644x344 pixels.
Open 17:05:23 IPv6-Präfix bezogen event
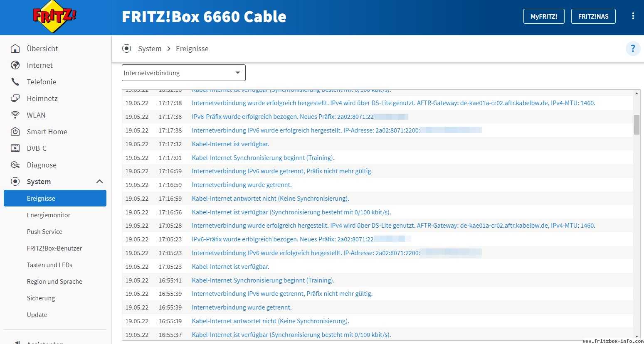pyautogui.click(x=301, y=239)
